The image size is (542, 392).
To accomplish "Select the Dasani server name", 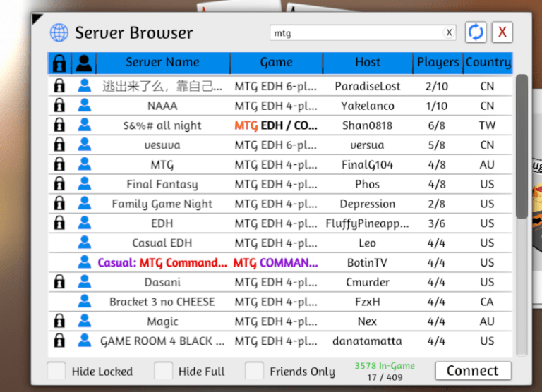I will [162, 283].
